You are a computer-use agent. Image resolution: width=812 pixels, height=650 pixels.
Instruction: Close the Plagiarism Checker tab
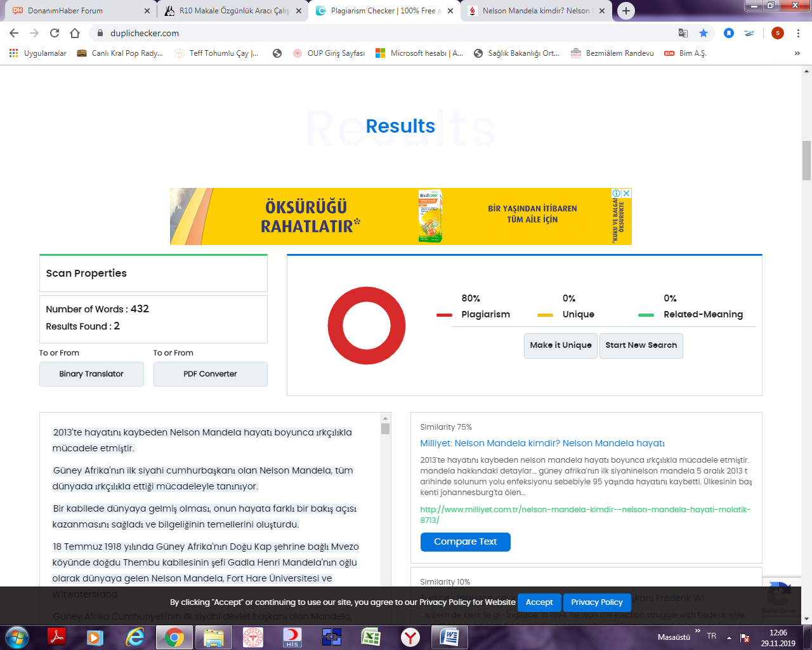(450, 11)
